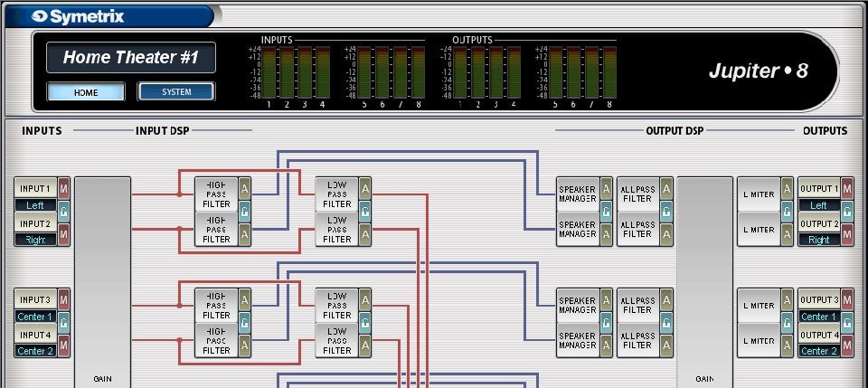
Task: Click the output 1 level meter
Action: [461, 71]
